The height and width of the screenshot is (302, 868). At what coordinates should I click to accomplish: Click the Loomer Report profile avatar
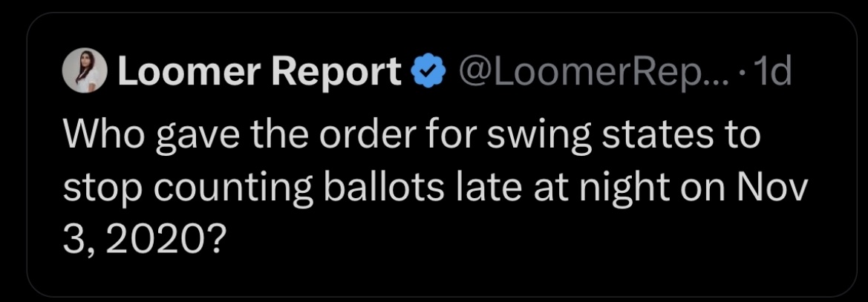tap(83, 72)
